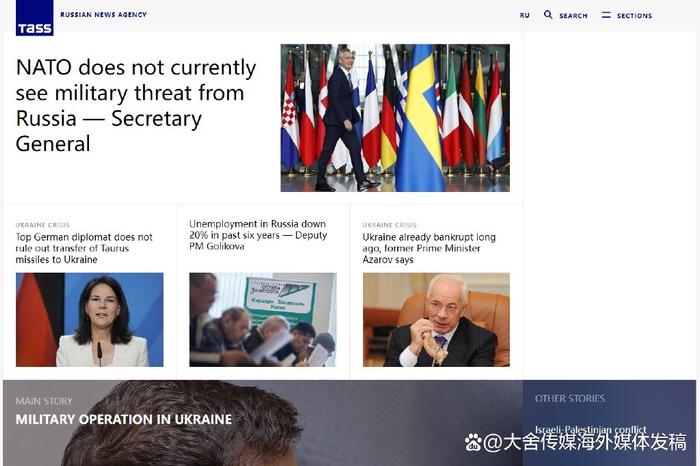Open search via magnifying glass icon
The width and height of the screenshot is (700, 466).
[548, 15]
